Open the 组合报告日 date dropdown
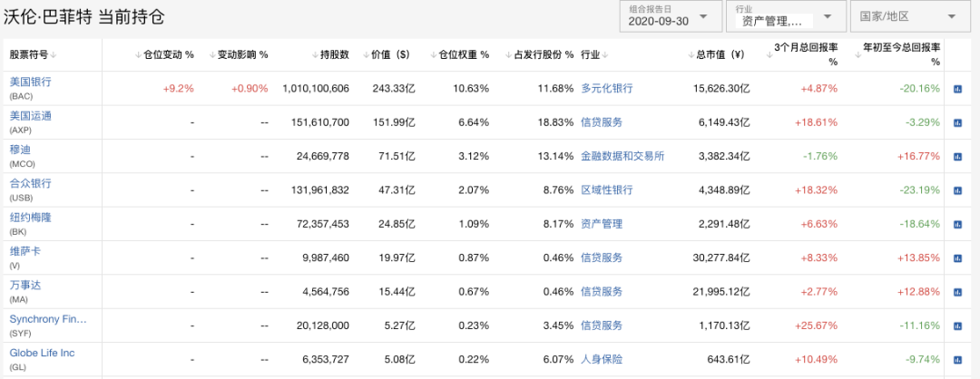Image resolution: width=980 pixels, height=379 pixels. (670, 16)
